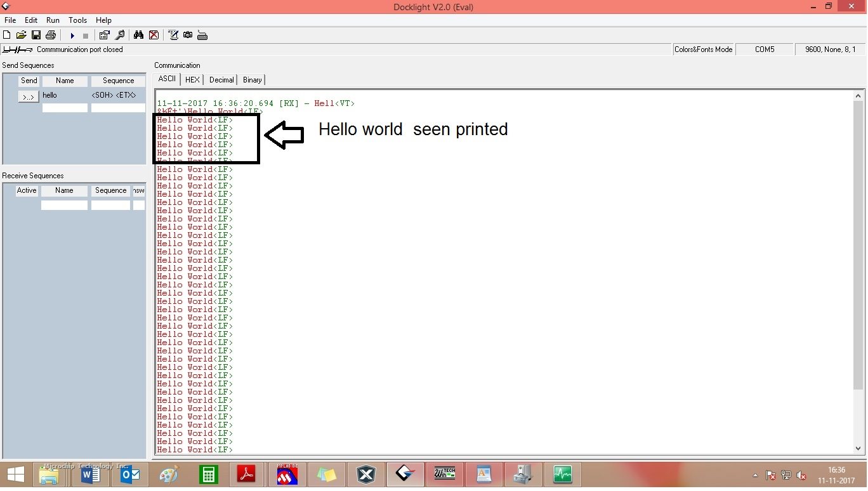Image resolution: width=868 pixels, height=491 pixels.
Task: Click the Communication port closed status text
Action: 80,49
